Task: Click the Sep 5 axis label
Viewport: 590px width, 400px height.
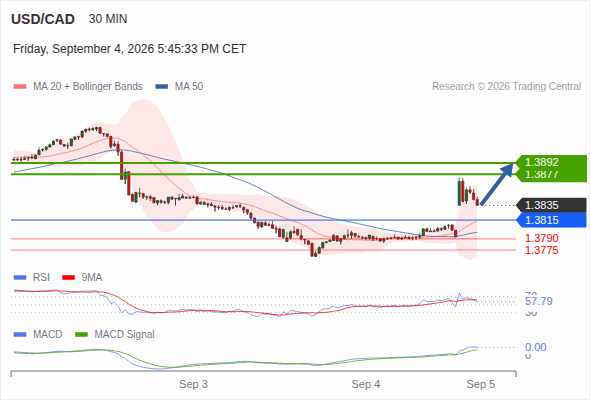Action: click(x=481, y=385)
